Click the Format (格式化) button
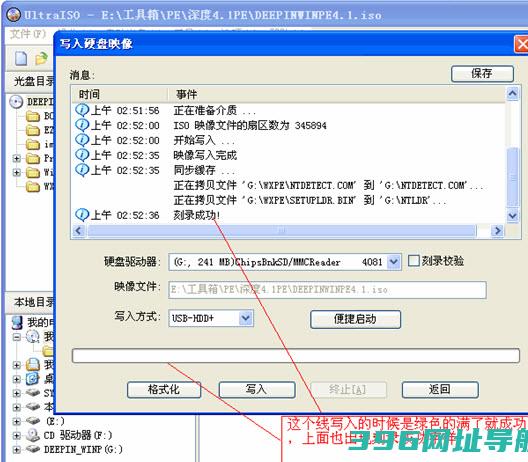This screenshot has height=462, width=528. pos(164,390)
